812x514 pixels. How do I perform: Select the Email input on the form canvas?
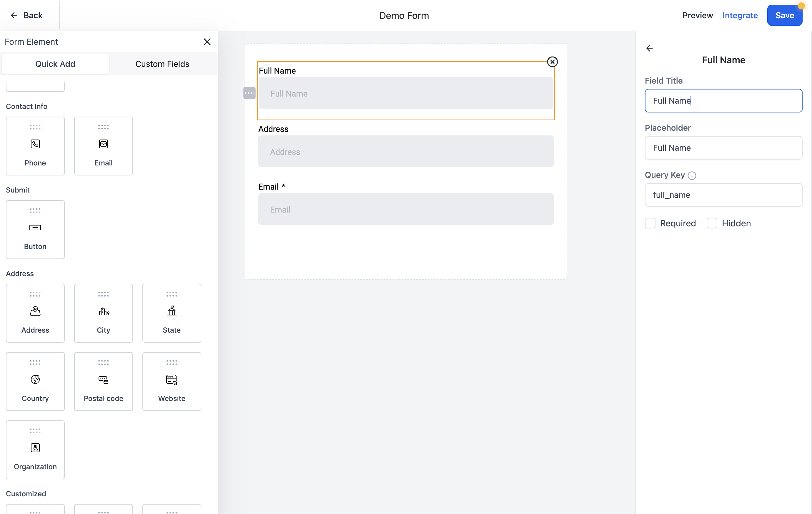pos(406,209)
